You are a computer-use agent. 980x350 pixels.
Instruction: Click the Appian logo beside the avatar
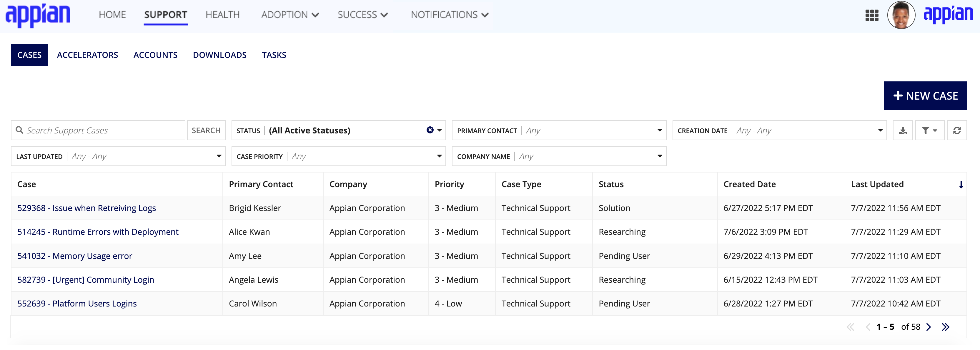coord(948,14)
